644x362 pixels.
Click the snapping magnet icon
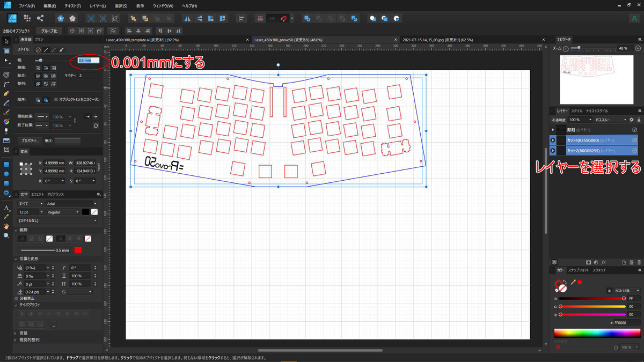click(284, 18)
